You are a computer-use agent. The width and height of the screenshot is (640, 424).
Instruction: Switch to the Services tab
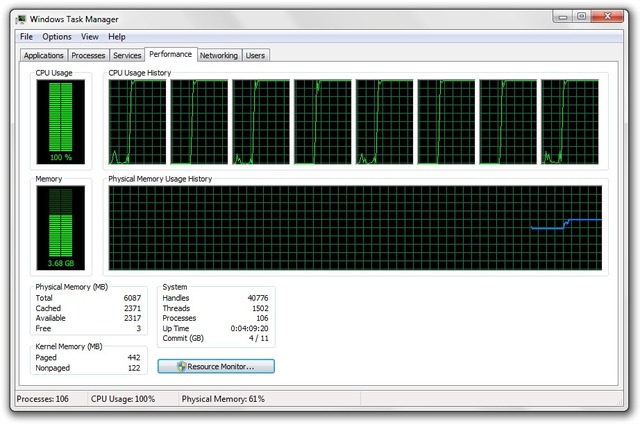click(x=127, y=55)
